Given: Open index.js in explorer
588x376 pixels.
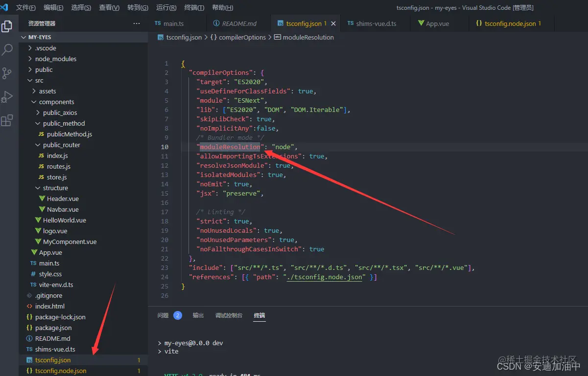Looking at the screenshot, I should 83,155.
